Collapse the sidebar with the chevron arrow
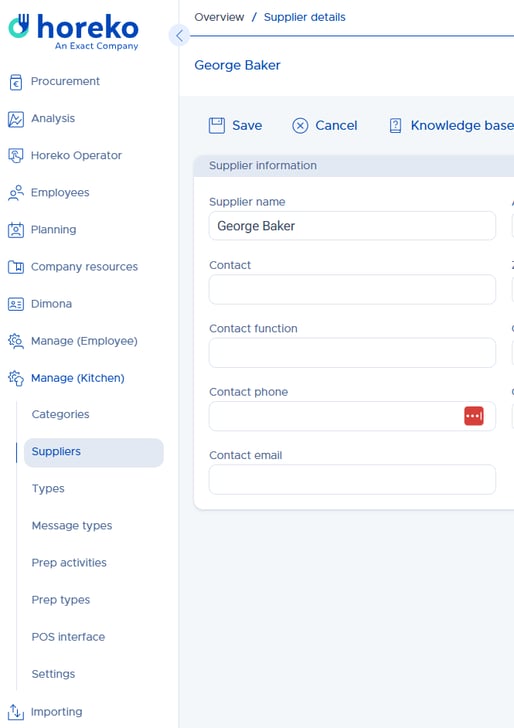Image resolution: width=514 pixels, height=728 pixels. tap(179, 36)
